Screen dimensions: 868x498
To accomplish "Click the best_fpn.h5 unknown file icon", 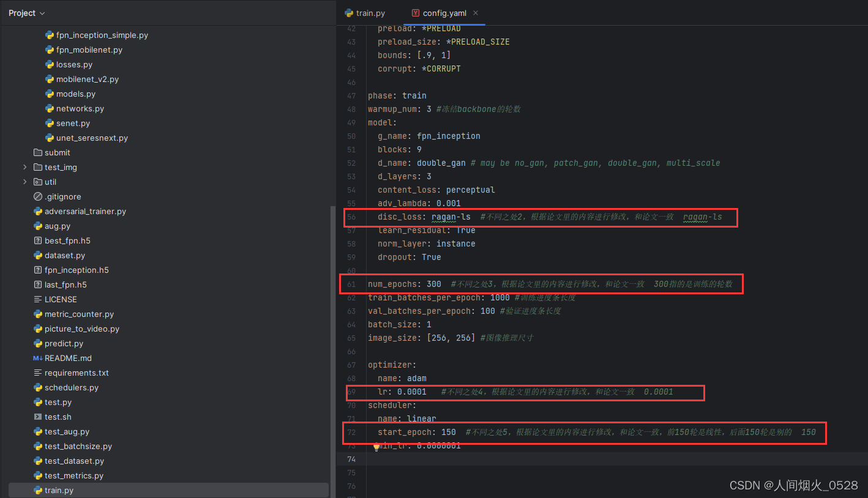I will [x=38, y=240].
